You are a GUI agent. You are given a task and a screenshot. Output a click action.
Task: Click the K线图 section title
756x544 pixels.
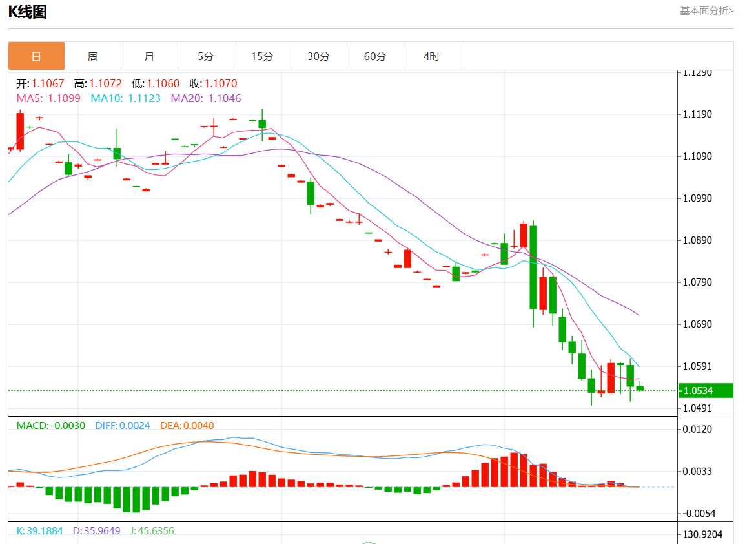[x=27, y=12]
